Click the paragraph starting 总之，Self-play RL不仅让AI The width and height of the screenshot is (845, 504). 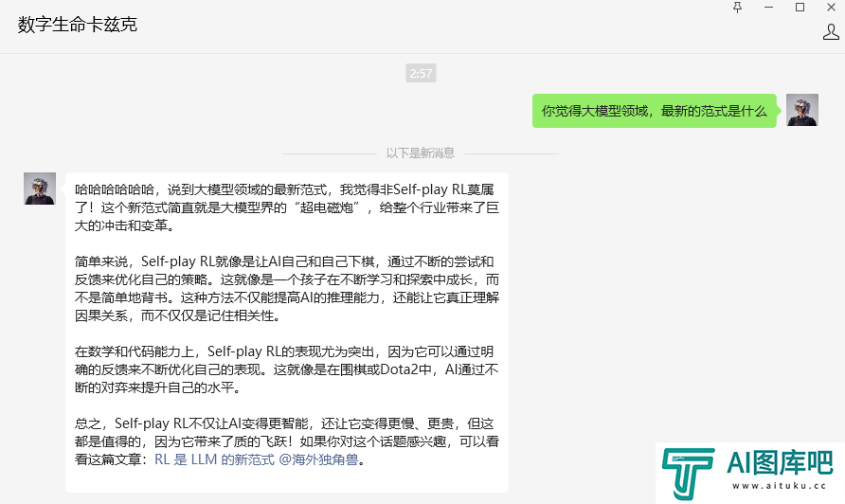point(287,441)
